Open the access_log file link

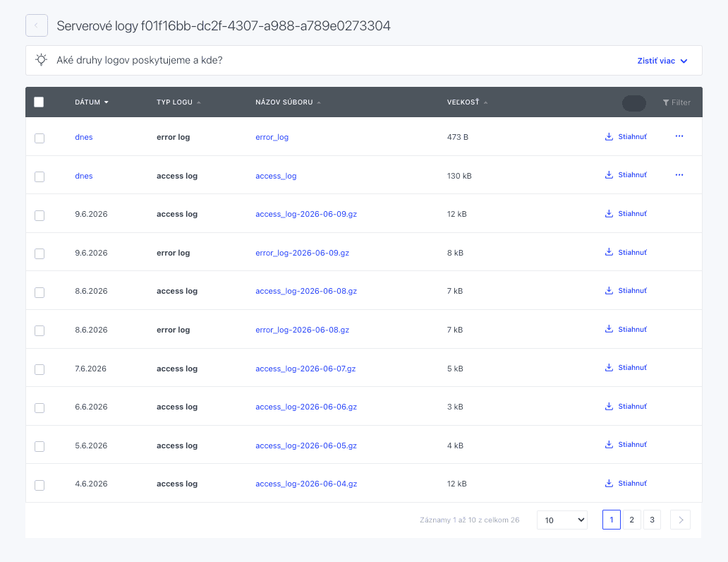point(276,176)
